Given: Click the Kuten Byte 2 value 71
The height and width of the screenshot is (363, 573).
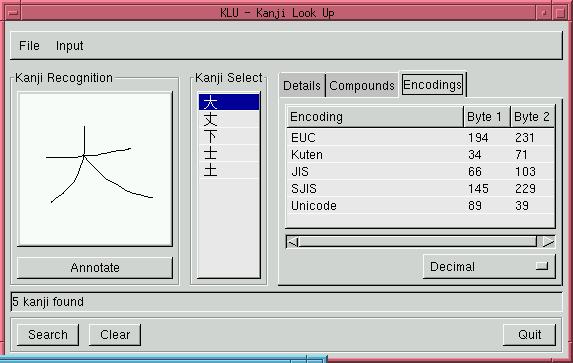Looking at the screenshot, I should pyautogui.click(x=521, y=155).
